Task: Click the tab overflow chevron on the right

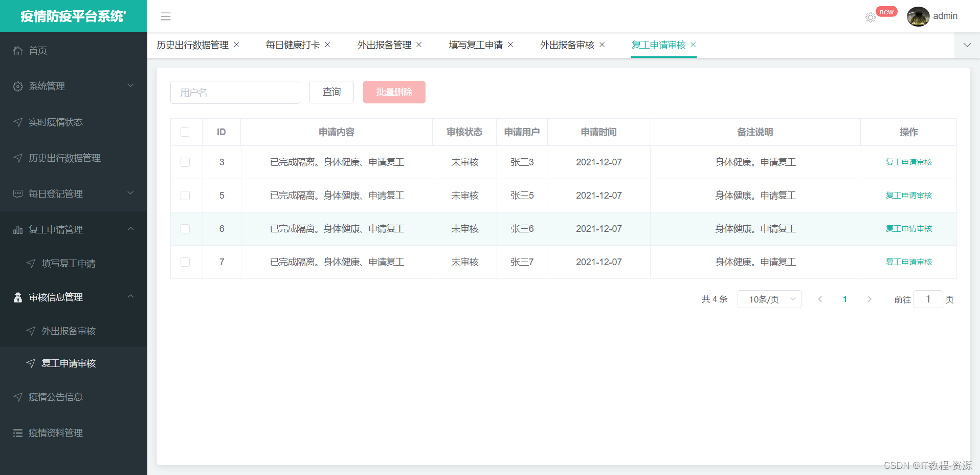Action: coord(967,45)
